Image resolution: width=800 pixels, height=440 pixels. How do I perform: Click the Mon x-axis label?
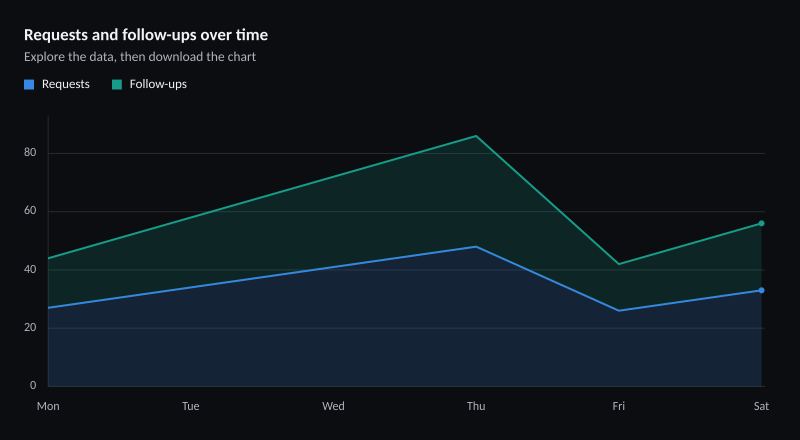point(48,406)
